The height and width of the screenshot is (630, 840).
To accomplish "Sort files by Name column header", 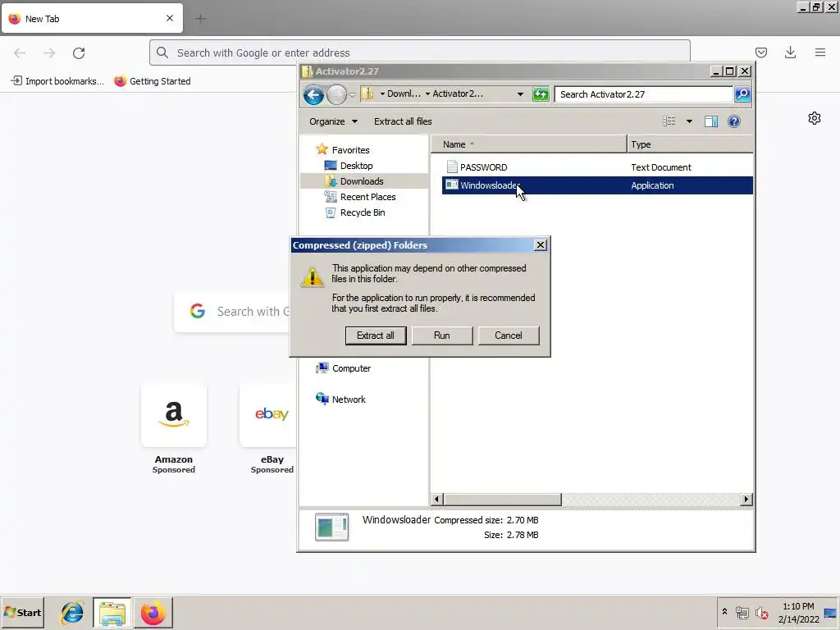I will point(529,144).
